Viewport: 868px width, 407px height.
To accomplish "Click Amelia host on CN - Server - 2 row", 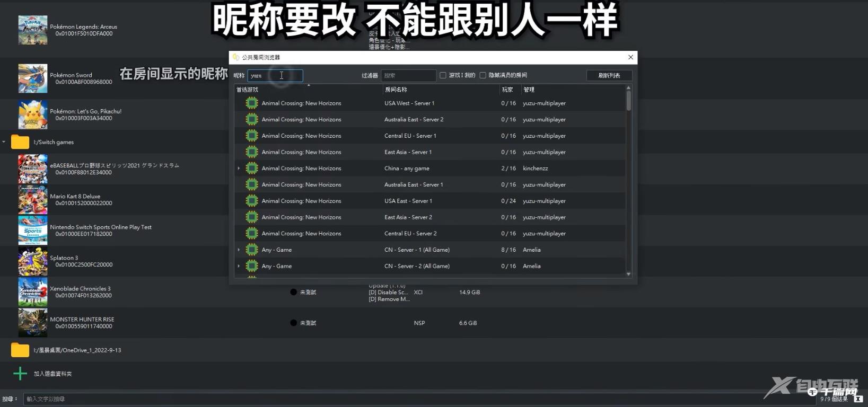I will [x=532, y=266].
